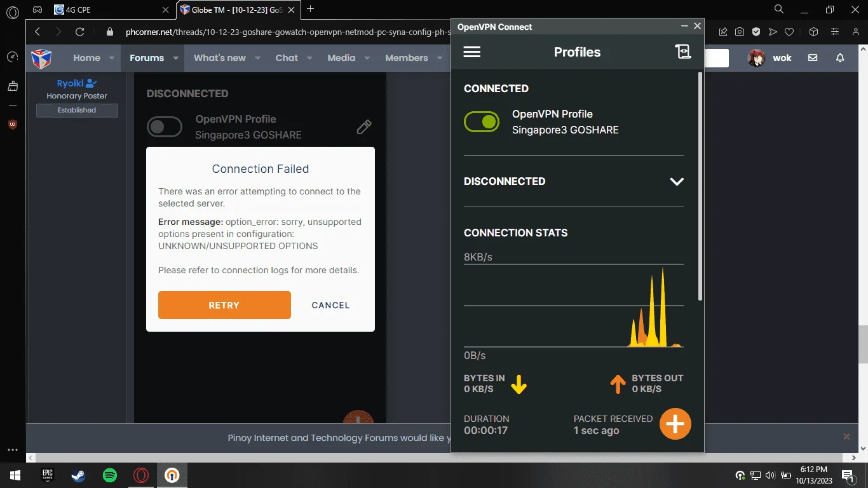Click the Established user badge

click(77, 110)
